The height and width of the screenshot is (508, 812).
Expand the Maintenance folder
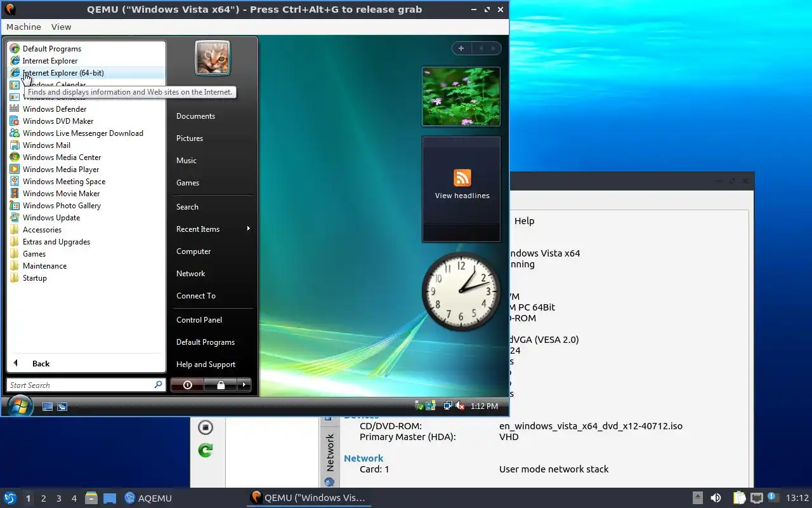pyautogui.click(x=44, y=266)
